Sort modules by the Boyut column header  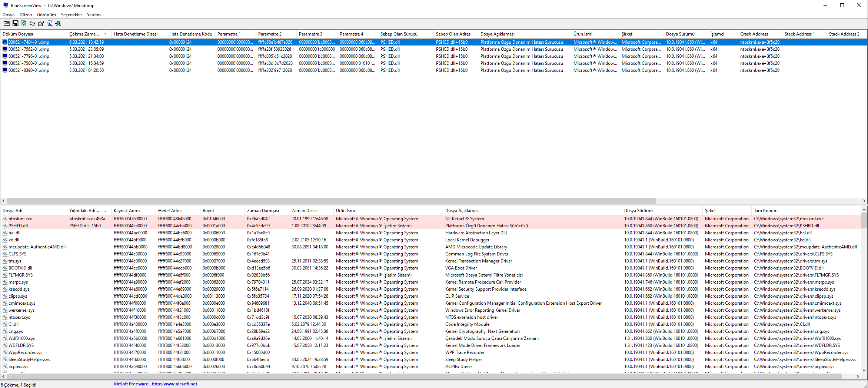[222, 211]
